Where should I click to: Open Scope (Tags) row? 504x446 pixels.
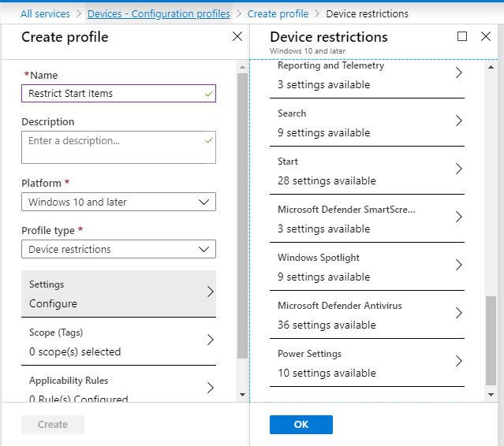pos(118,342)
